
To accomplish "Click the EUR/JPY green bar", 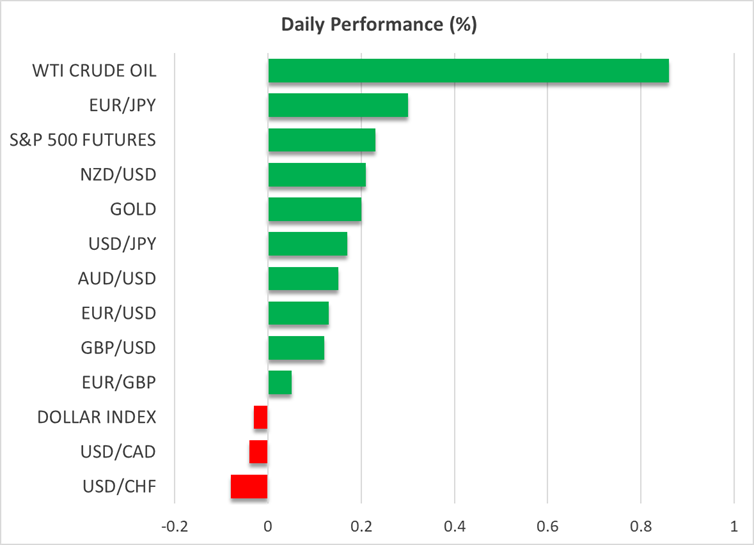I will pos(338,106).
